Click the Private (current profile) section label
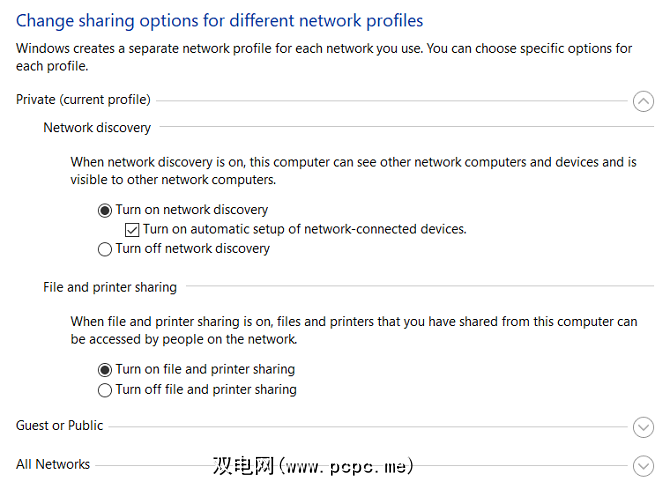 click(x=83, y=100)
